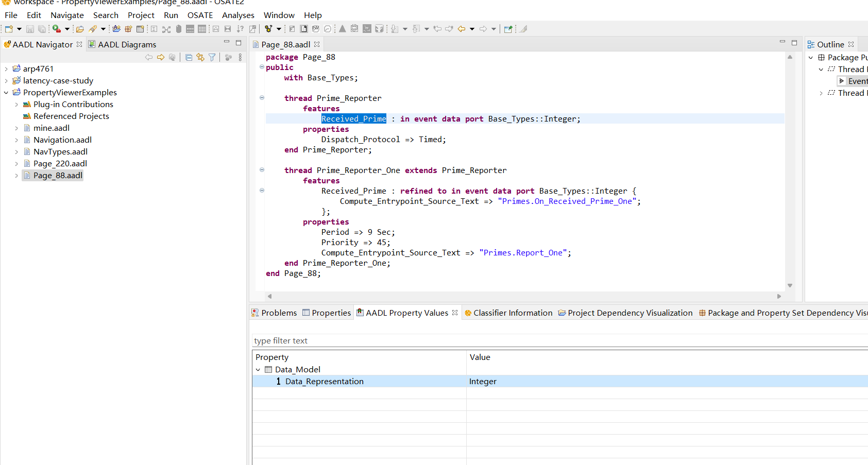Open the New wizard dropdown arrow
The width and height of the screenshot is (868, 465).
pos(19,29)
